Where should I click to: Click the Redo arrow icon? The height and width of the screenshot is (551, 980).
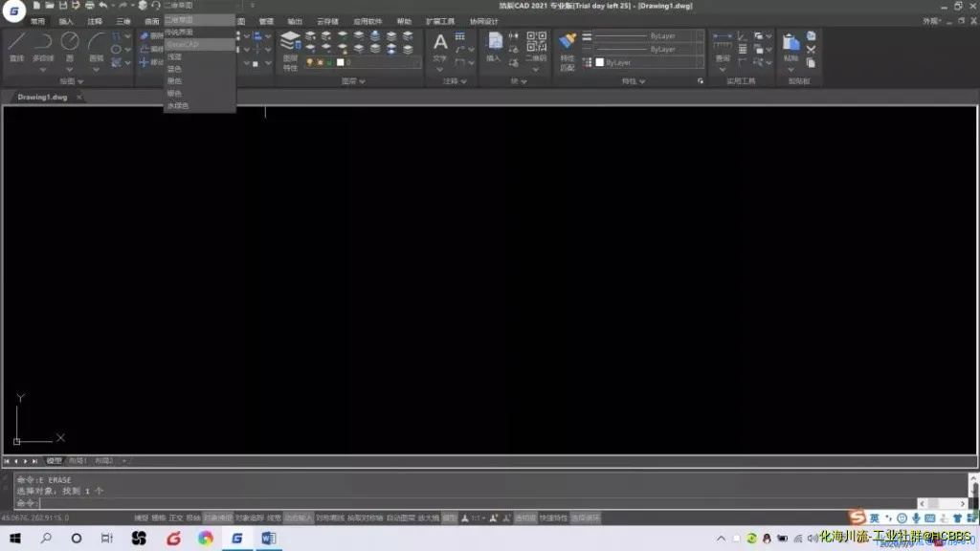[123, 6]
